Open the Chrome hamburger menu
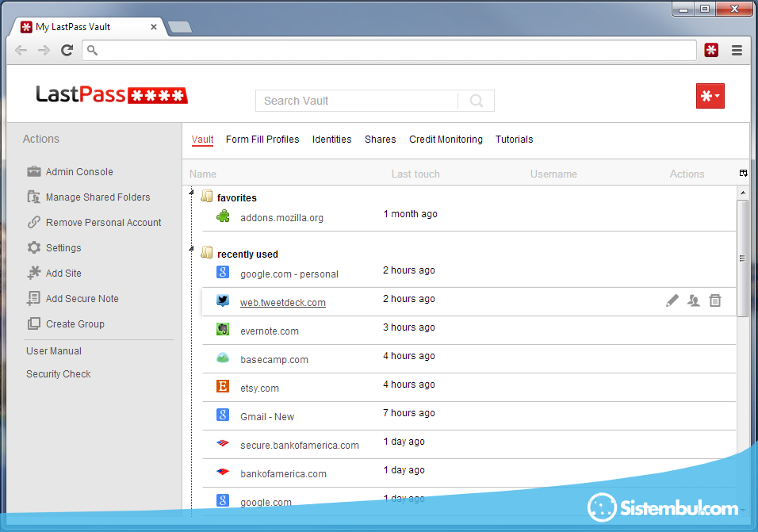 pos(737,50)
